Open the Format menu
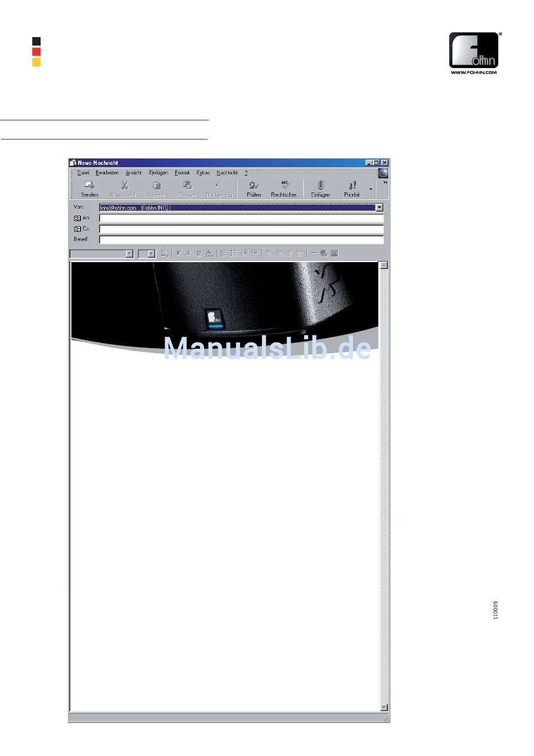The image size is (534, 756). tap(182, 173)
